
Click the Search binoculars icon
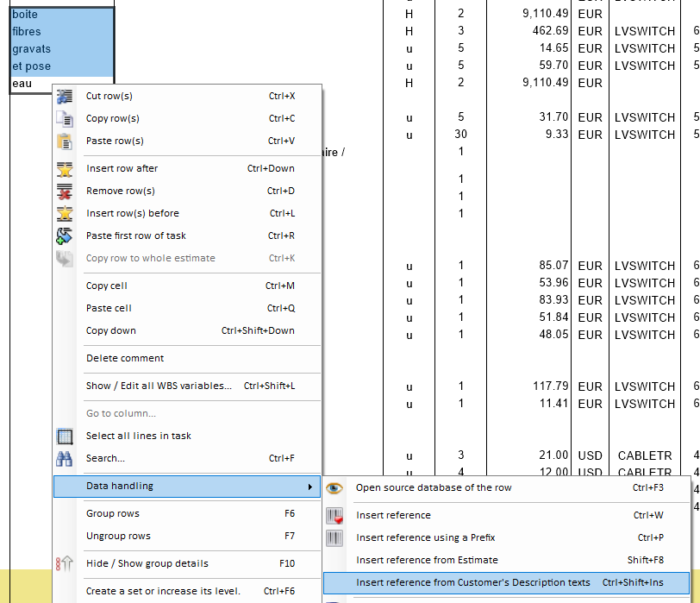click(65, 459)
